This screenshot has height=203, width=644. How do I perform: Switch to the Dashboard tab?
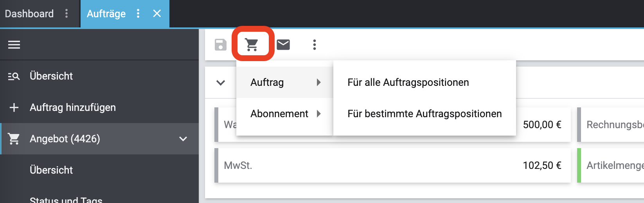pos(29,14)
